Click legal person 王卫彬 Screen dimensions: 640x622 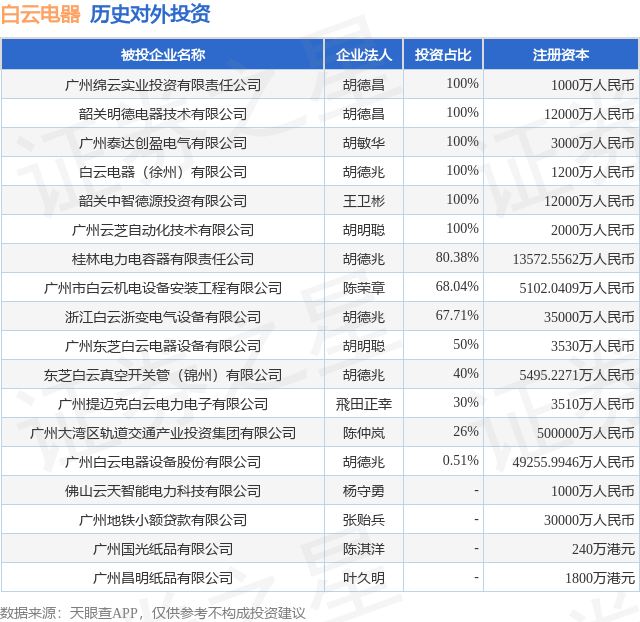tap(364, 201)
